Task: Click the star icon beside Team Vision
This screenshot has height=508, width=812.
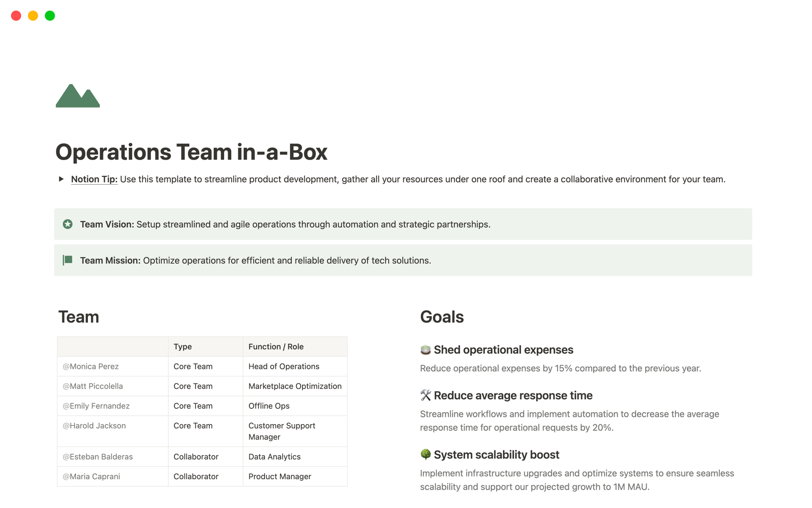Action: click(x=68, y=224)
